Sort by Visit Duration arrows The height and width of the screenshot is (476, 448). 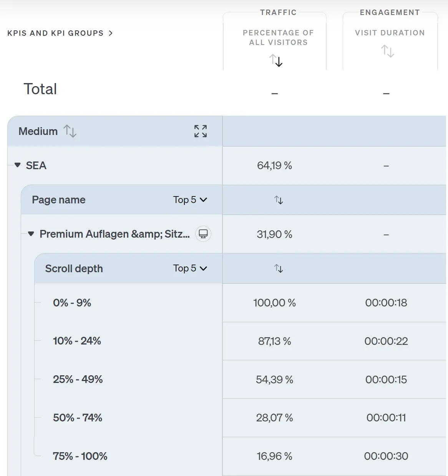pos(388,51)
